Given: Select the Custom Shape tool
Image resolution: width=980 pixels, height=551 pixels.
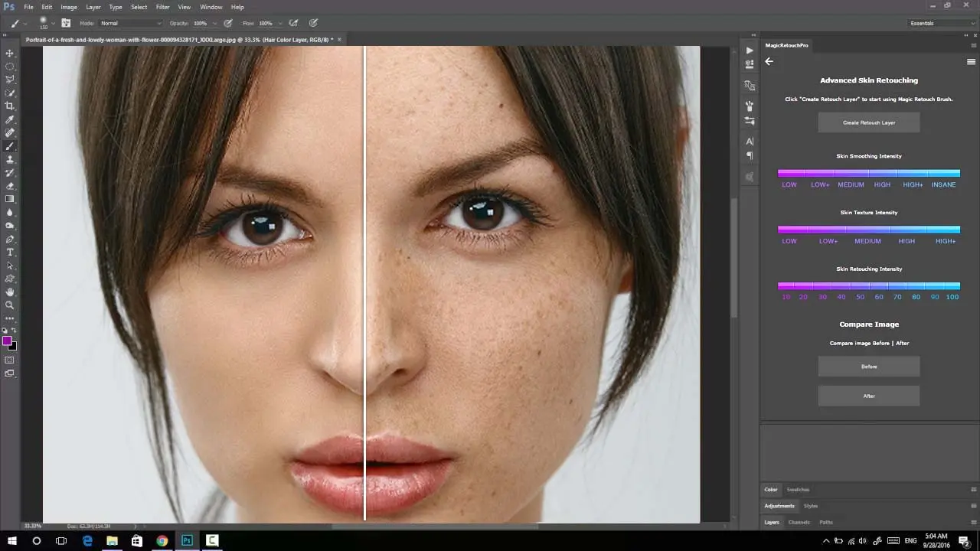Looking at the screenshot, I should coord(10,279).
